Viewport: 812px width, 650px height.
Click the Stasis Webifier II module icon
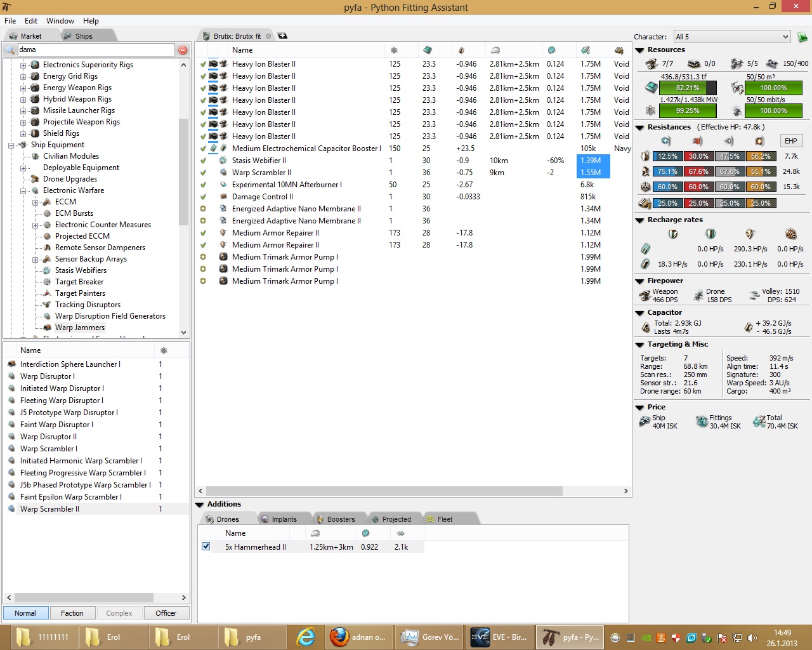click(x=223, y=161)
